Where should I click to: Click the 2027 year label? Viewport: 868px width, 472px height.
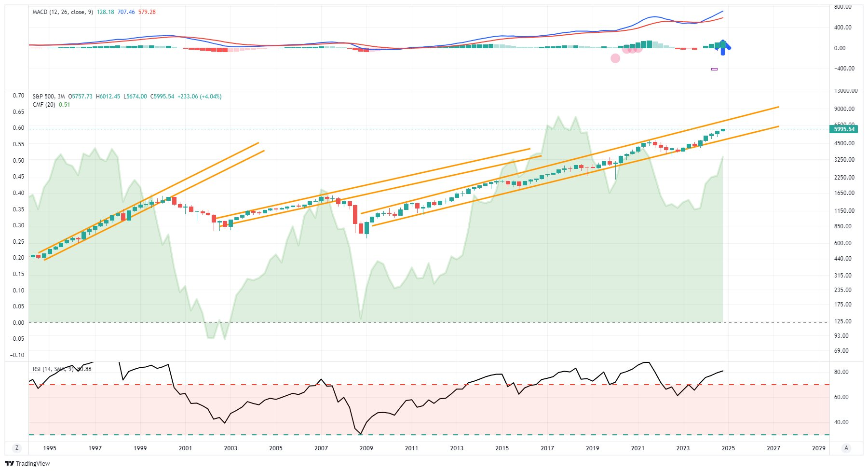point(773,448)
